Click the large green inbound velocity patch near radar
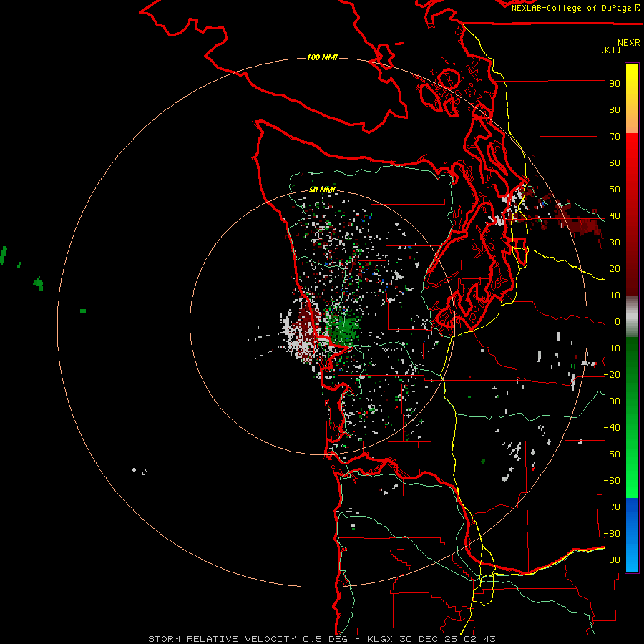This screenshot has height=644, width=644. pyautogui.click(x=343, y=328)
